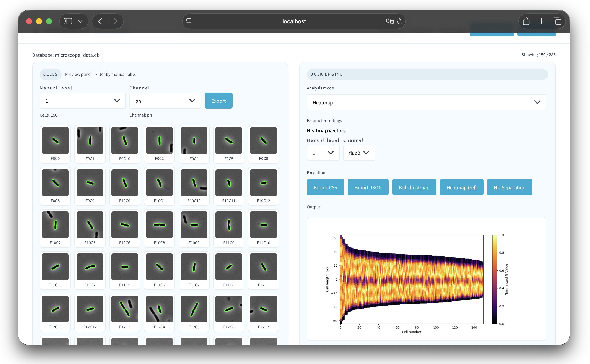Select cell thumbnail F10C1
590x364 pixels.
pos(159,186)
